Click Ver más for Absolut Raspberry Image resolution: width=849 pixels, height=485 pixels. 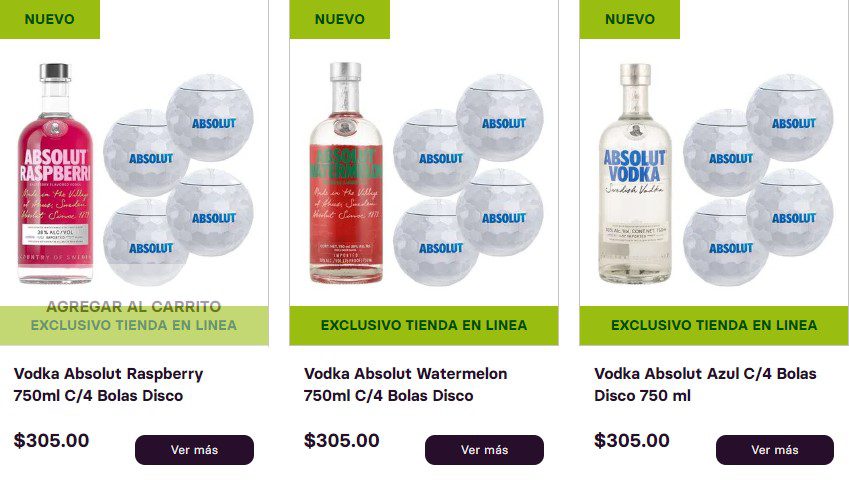pos(194,450)
